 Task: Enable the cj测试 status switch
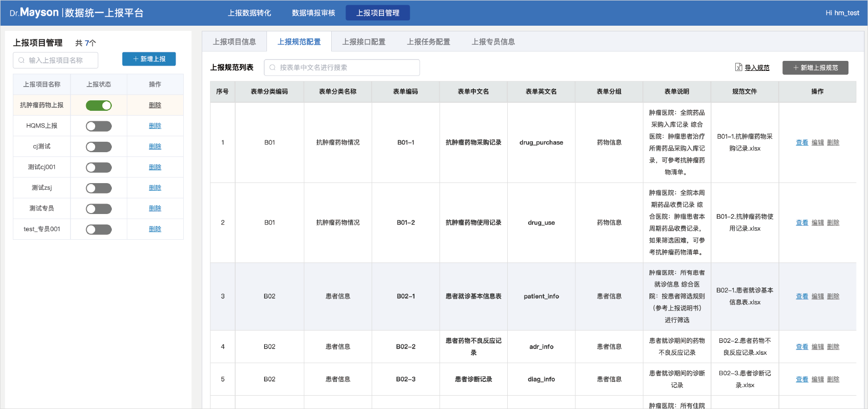tap(99, 147)
